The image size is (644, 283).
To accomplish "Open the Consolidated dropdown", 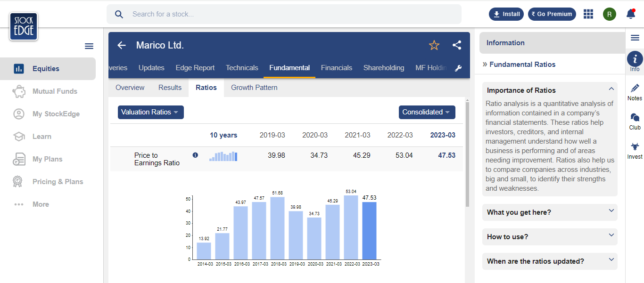I will click(427, 112).
